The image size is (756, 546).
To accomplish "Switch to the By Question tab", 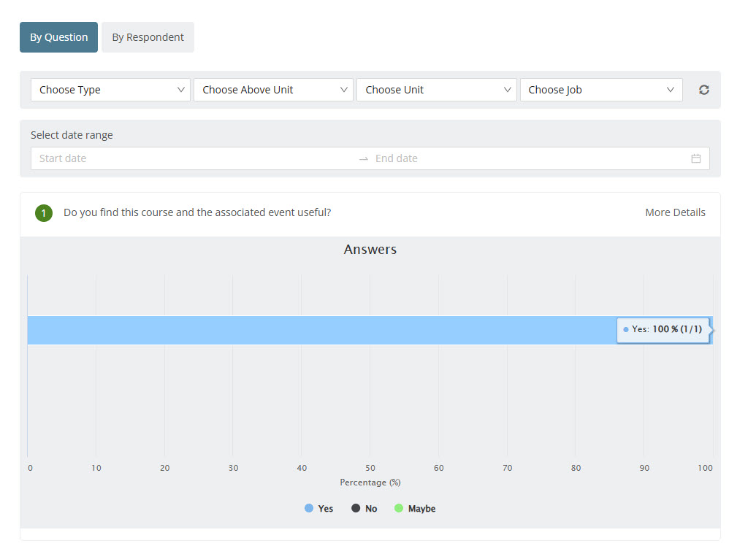I will (x=59, y=37).
